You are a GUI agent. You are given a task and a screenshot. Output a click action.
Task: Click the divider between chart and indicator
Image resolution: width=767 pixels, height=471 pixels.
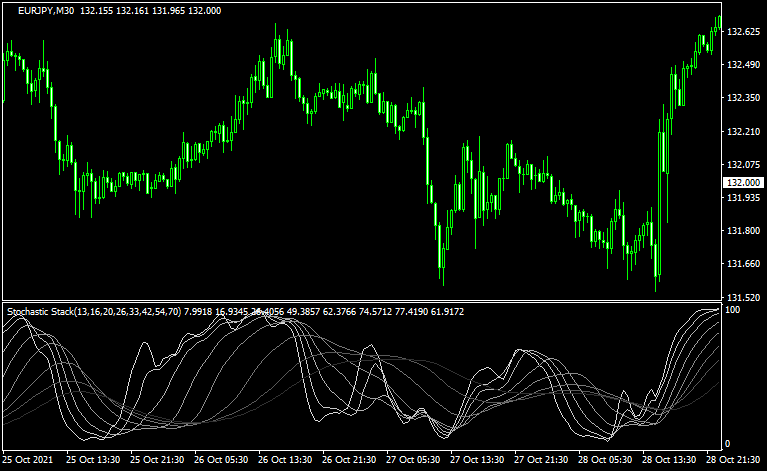[x=360, y=301]
